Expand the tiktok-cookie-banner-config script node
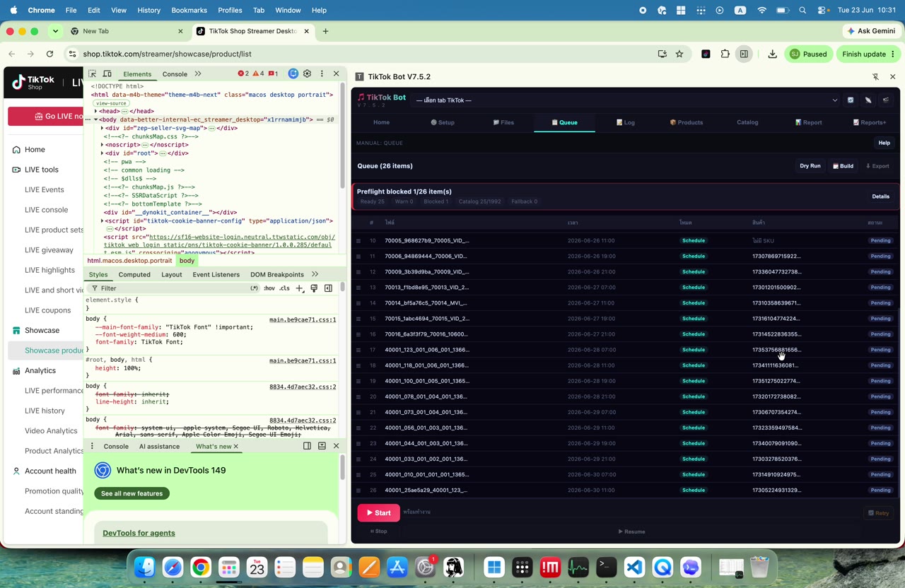This screenshot has height=588, width=905. pyautogui.click(x=103, y=221)
